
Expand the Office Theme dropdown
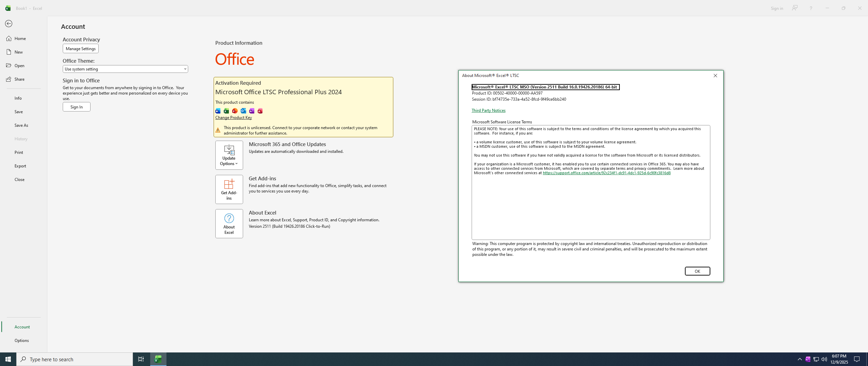click(x=125, y=69)
